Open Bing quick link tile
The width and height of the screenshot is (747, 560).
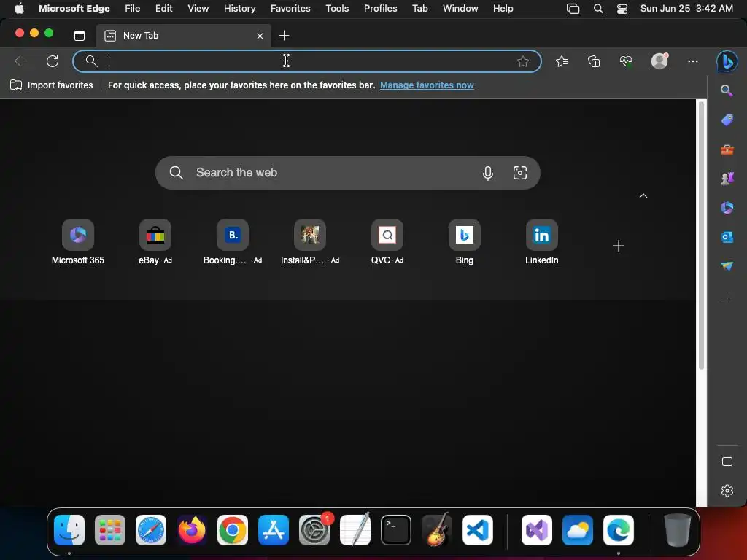465,242
